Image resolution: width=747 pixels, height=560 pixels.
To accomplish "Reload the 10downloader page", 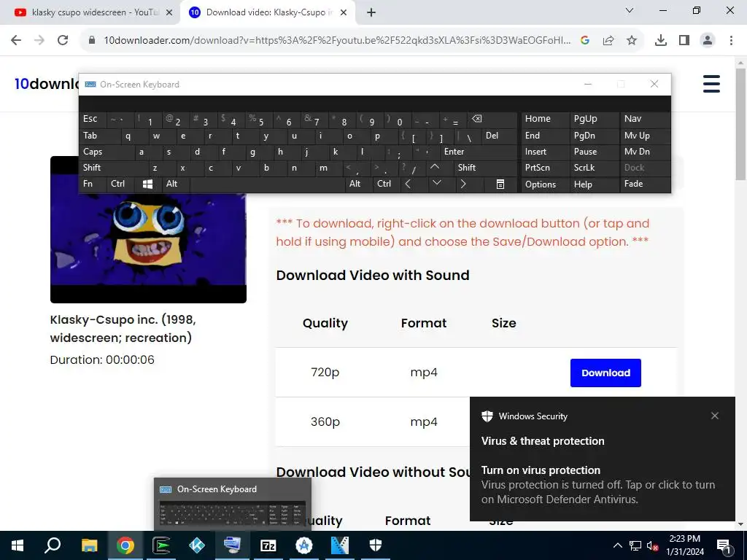I will click(x=63, y=40).
